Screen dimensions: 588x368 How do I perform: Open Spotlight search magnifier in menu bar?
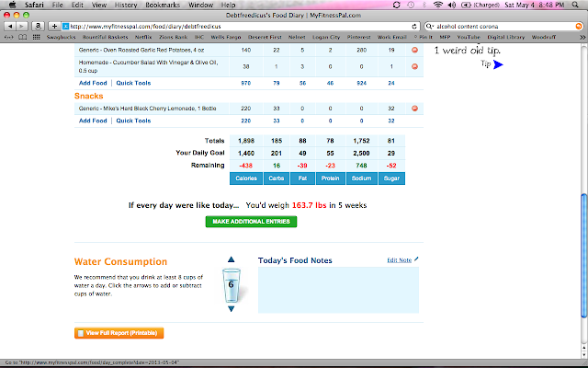(575, 5)
